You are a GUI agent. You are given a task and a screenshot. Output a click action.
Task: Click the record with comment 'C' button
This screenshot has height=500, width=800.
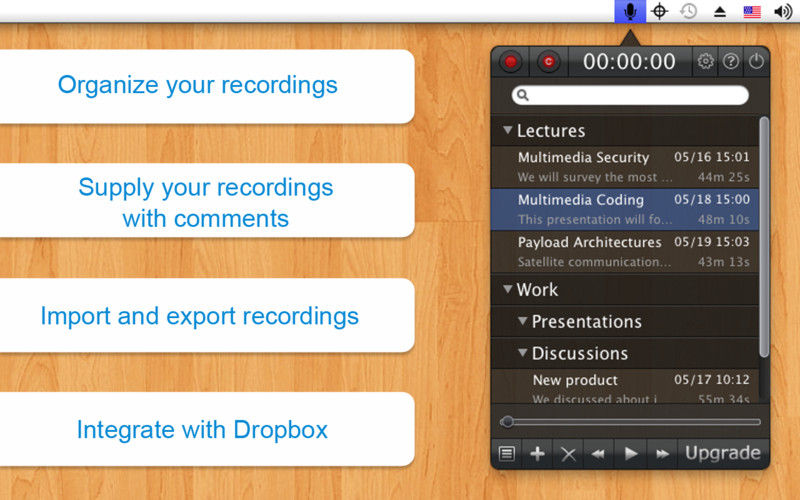point(548,62)
